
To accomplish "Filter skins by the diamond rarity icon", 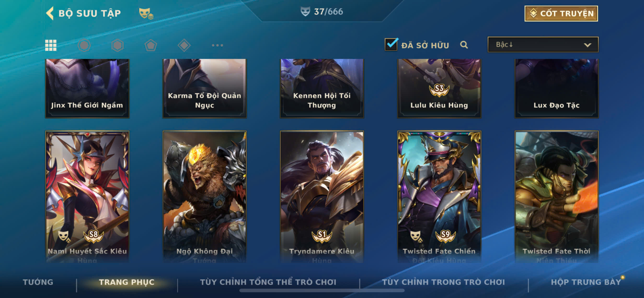I will 184,45.
